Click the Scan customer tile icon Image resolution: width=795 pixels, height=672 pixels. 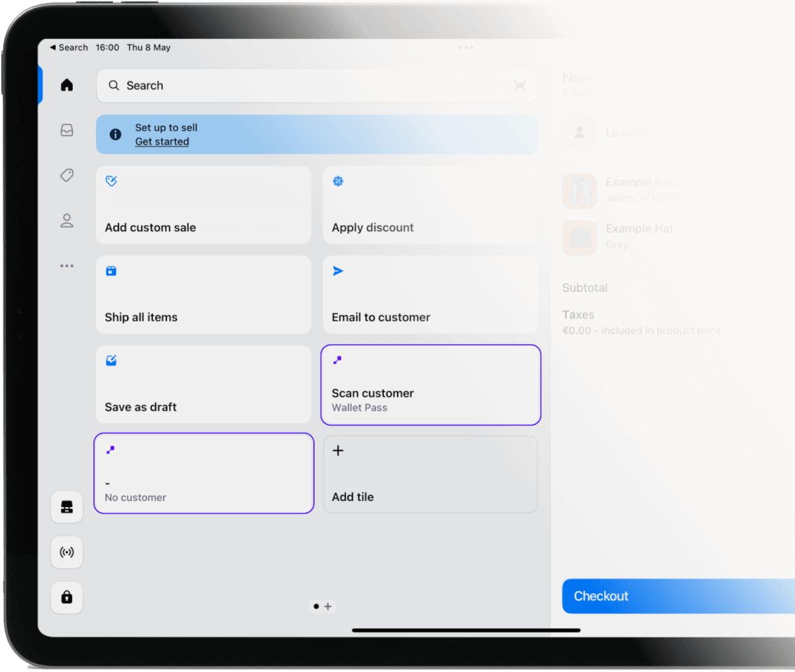tap(337, 360)
